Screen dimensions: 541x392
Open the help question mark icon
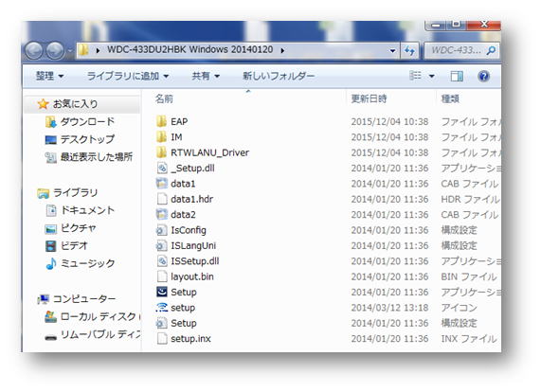tap(484, 76)
